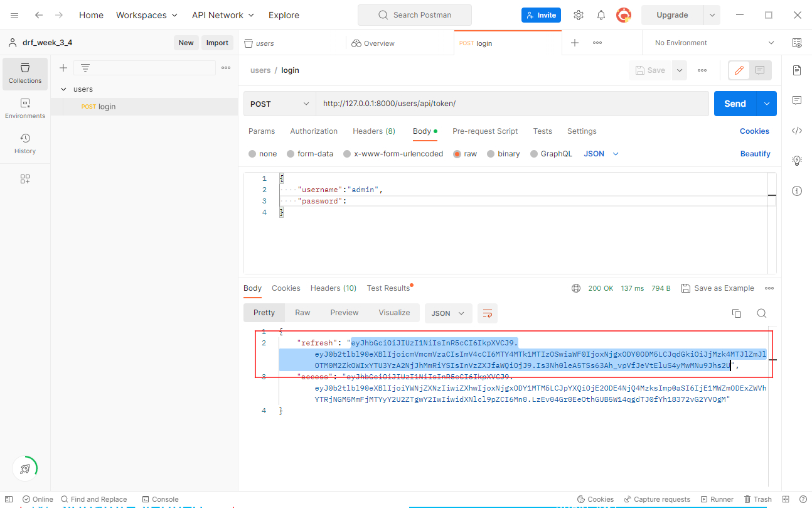The height and width of the screenshot is (508, 812).
Task: Open the POST method dropdown
Action: [280, 104]
